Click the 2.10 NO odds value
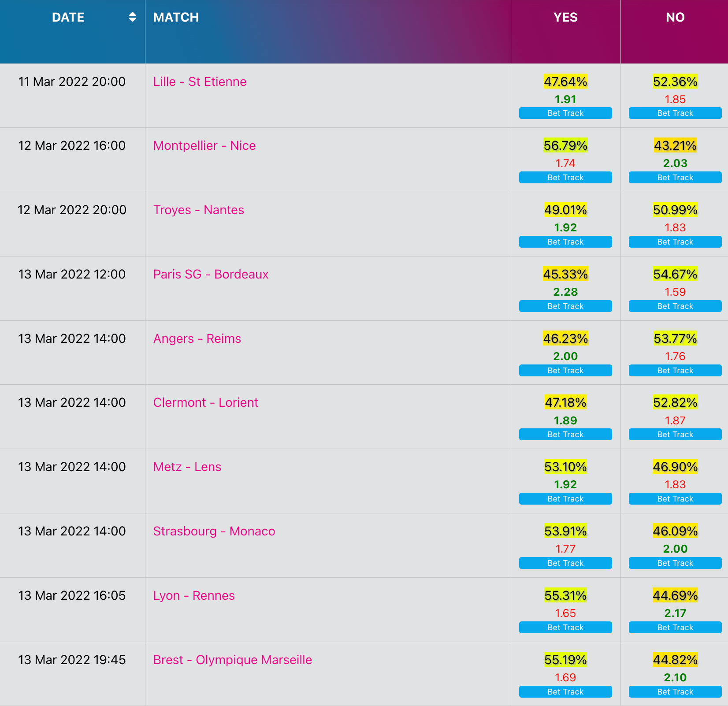The width and height of the screenshot is (728, 706). [x=675, y=678]
